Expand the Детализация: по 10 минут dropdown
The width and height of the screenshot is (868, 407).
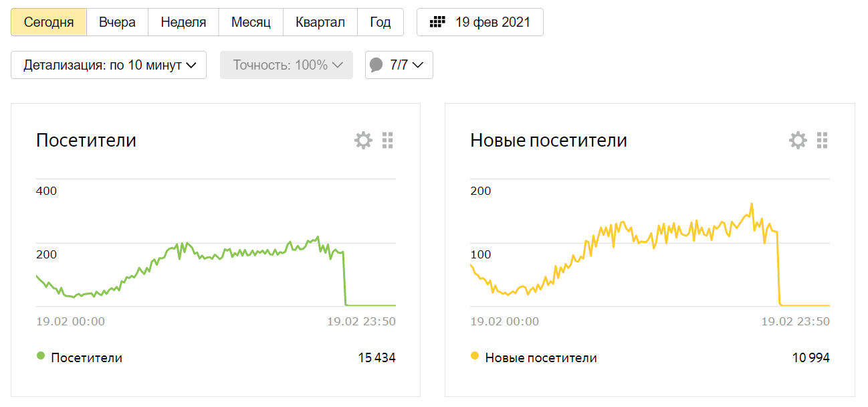[x=108, y=65]
